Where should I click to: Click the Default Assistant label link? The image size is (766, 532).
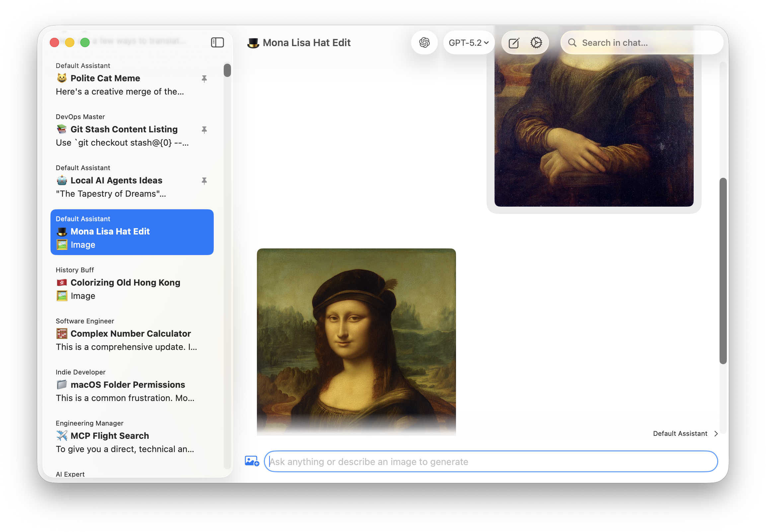point(680,433)
